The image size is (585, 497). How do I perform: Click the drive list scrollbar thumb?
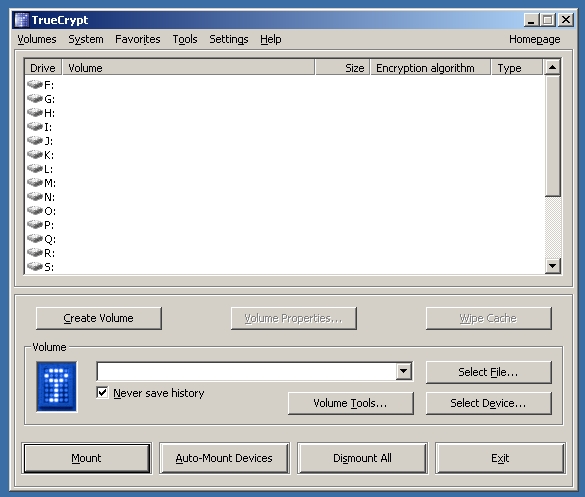(553, 135)
